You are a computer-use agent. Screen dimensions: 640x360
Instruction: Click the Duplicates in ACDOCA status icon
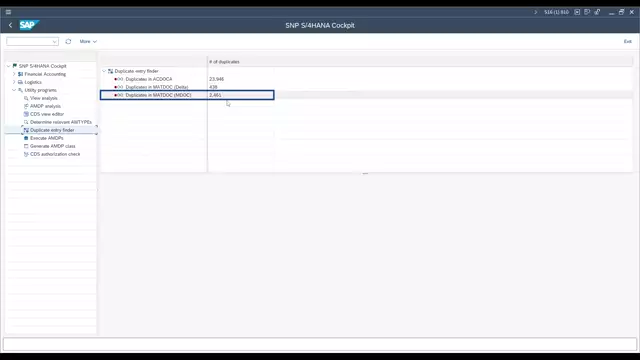(x=119, y=79)
